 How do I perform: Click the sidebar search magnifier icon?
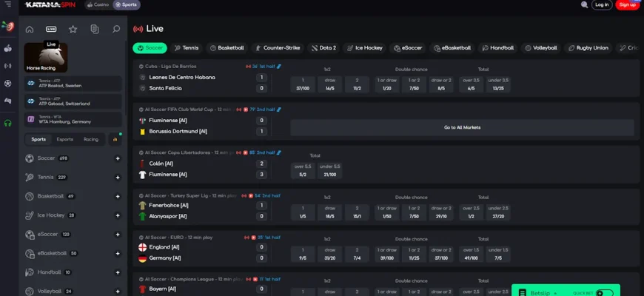(116, 29)
